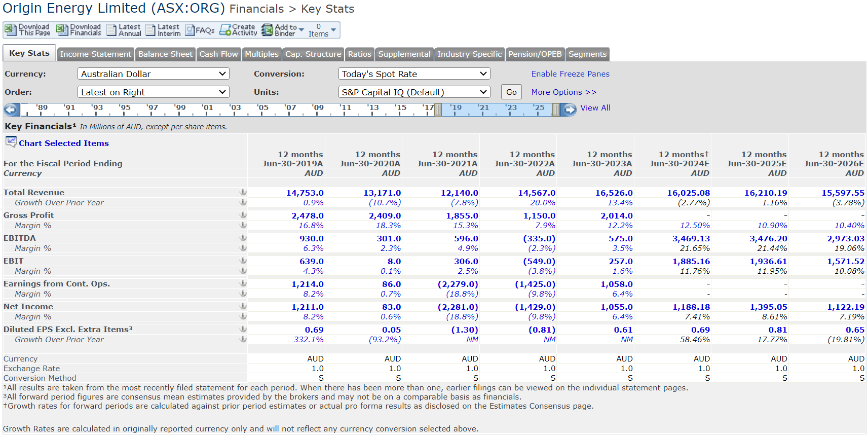Open the FAQs icon

[x=190, y=30]
